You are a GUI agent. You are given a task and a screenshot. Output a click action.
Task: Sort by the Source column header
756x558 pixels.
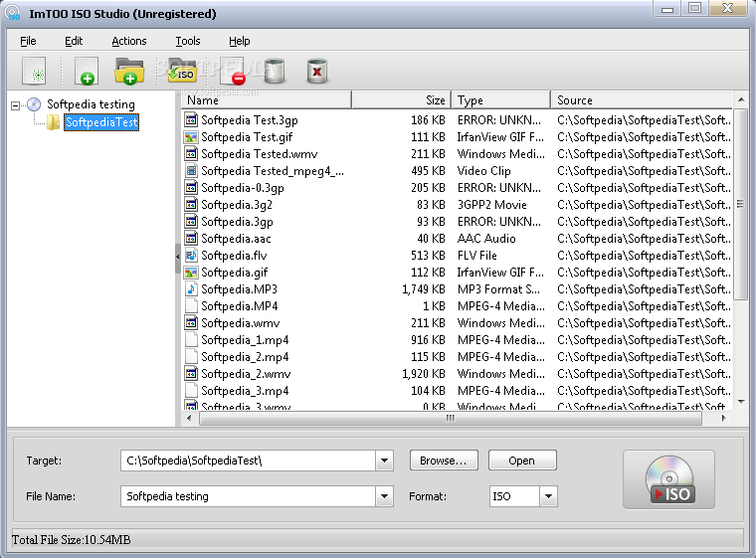pos(642,100)
